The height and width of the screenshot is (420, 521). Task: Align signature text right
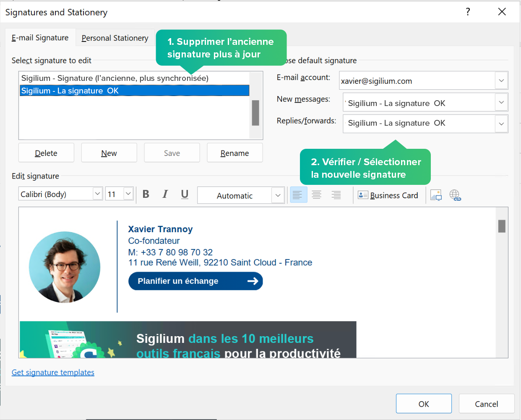click(x=336, y=195)
